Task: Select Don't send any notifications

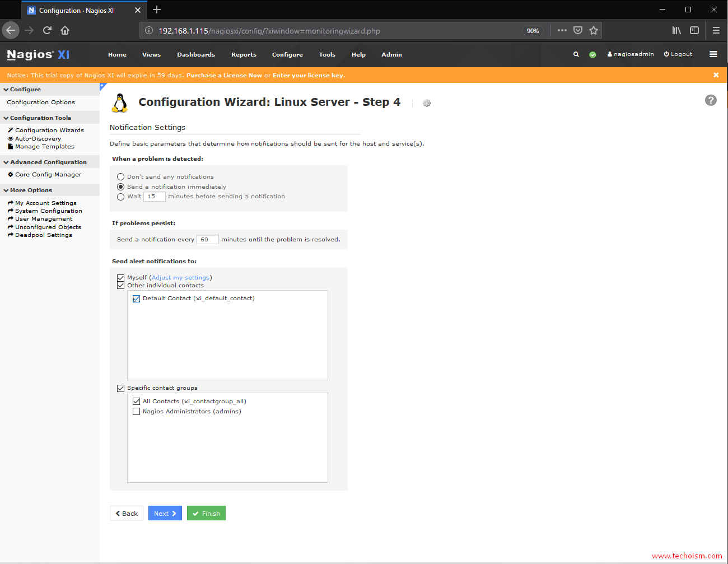Action: coord(120,177)
